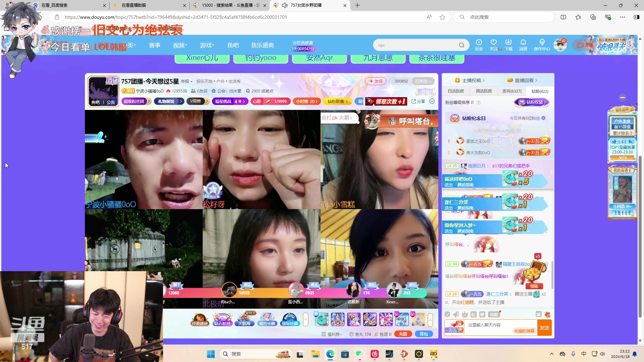Open the 视频 nav dropdown
Screen dimensions: 644x362
180,45
